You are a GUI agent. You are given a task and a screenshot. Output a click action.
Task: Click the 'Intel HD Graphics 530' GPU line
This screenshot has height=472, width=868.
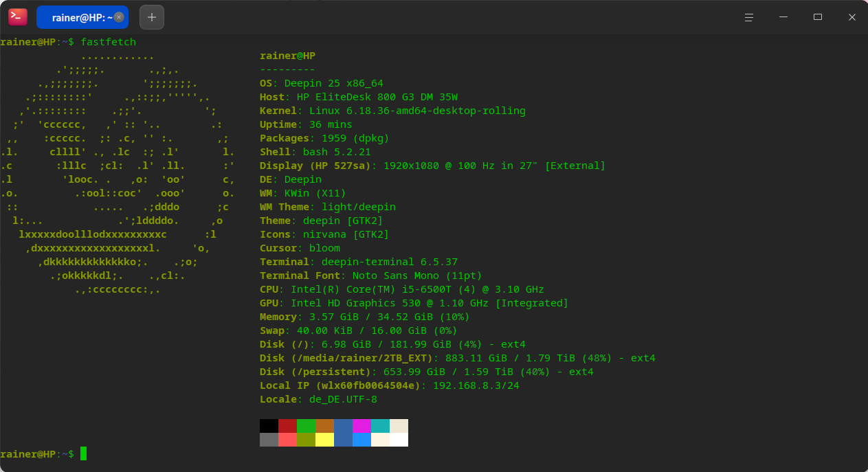pyautogui.click(x=414, y=303)
